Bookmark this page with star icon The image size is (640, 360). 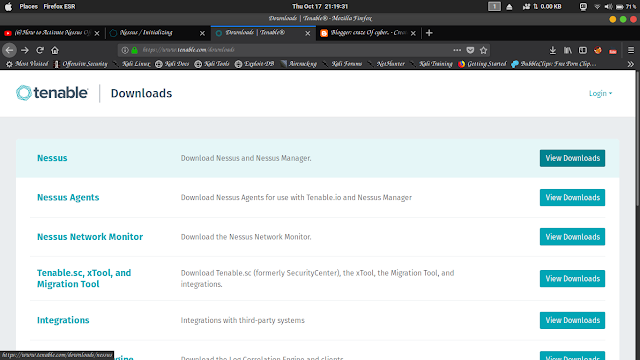[484, 50]
